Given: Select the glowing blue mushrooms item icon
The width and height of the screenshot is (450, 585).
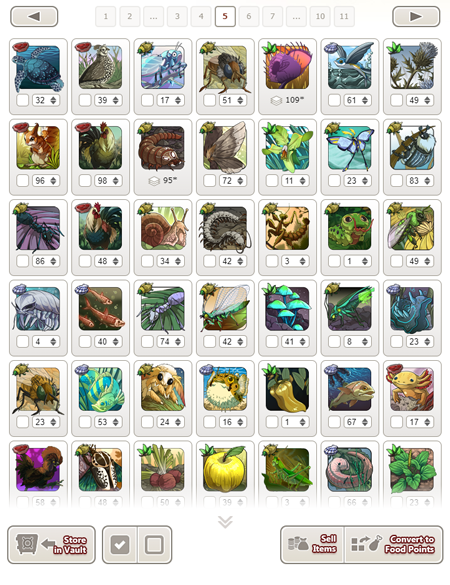Looking at the screenshot, I should [287, 308].
